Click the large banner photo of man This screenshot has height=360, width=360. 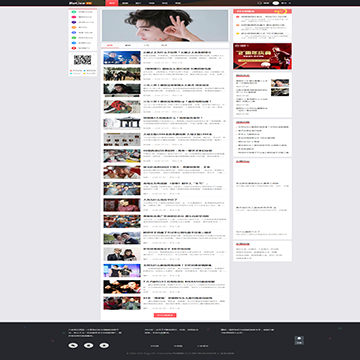point(165,25)
